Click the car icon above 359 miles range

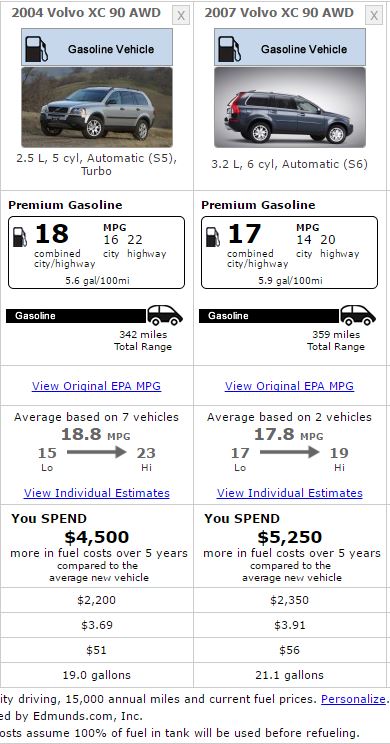click(x=358, y=315)
